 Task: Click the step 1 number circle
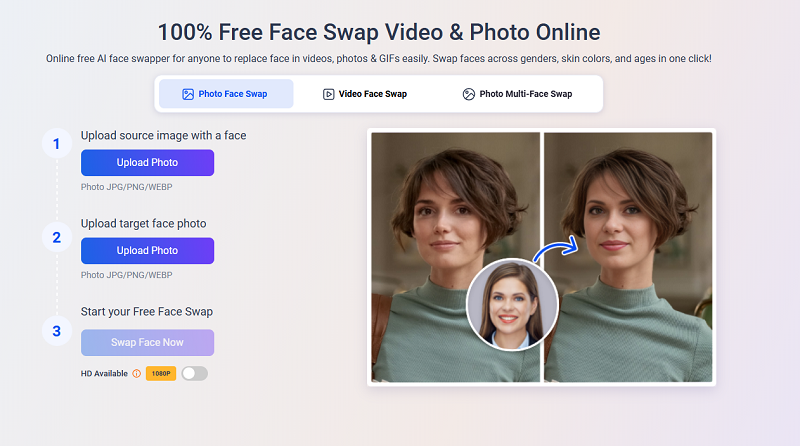point(56,144)
